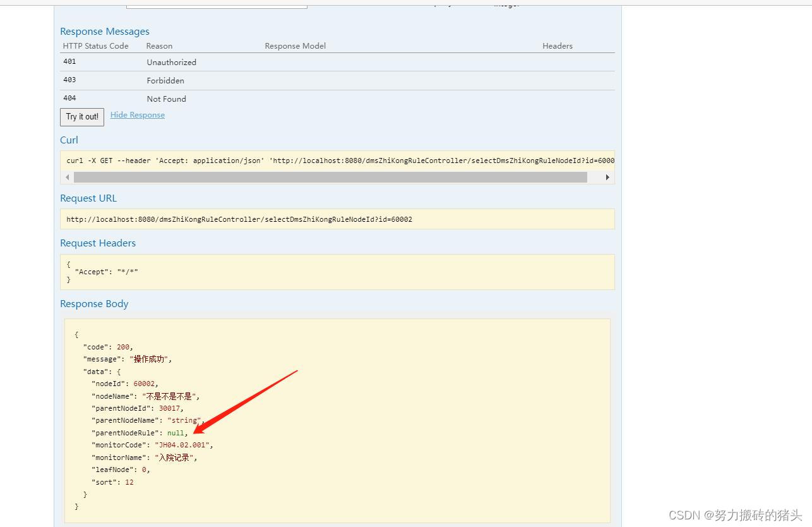
Task: Click the "monitorCode": "JH04.02.001" line
Action: (x=153, y=445)
